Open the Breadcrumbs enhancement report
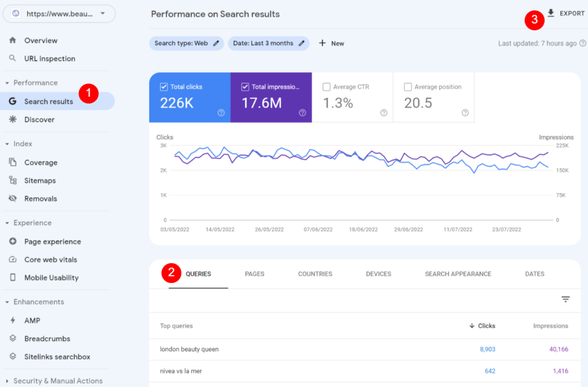The image size is (588, 387). (x=47, y=338)
